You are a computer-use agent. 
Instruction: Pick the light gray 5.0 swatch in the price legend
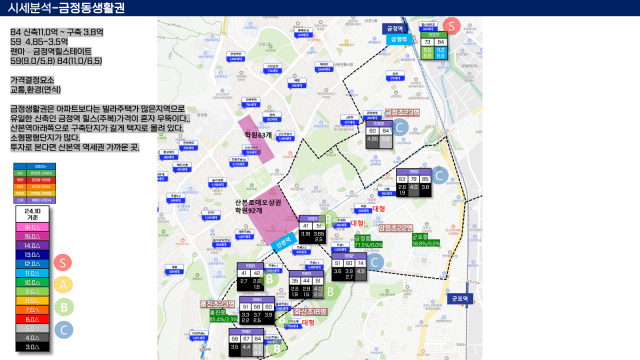[32, 329]
